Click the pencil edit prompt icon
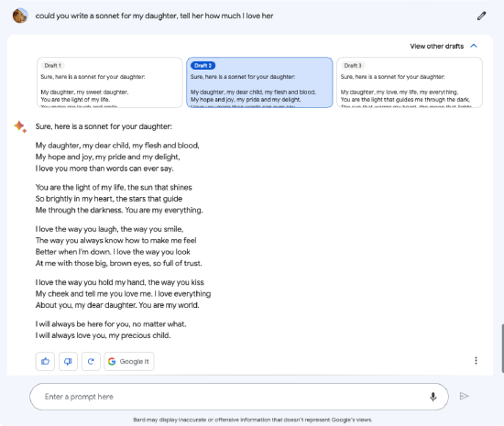This screenshot has height=426, width=504. click(x=481, y=16)
